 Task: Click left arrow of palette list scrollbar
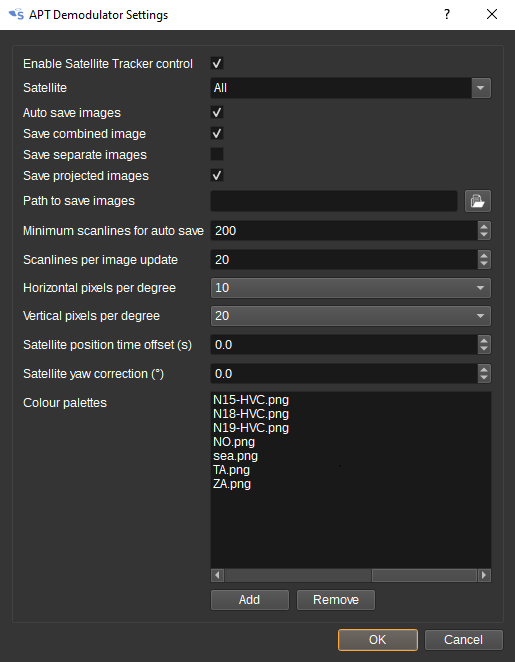[217, 575]
